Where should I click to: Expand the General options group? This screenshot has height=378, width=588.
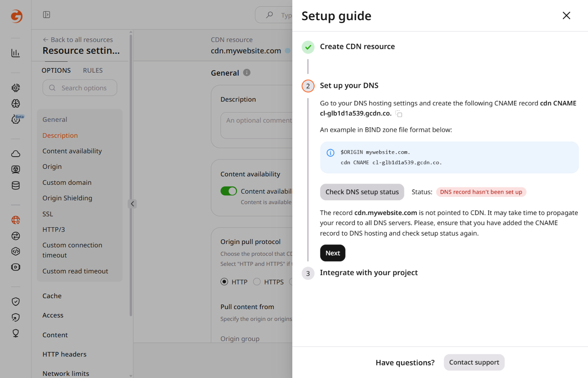pos(55,119)
